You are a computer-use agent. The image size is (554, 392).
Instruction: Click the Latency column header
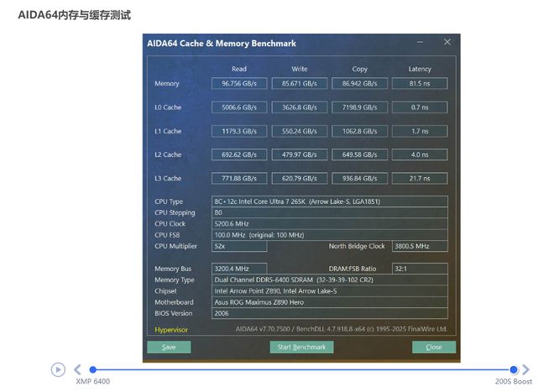pos(420,69)
